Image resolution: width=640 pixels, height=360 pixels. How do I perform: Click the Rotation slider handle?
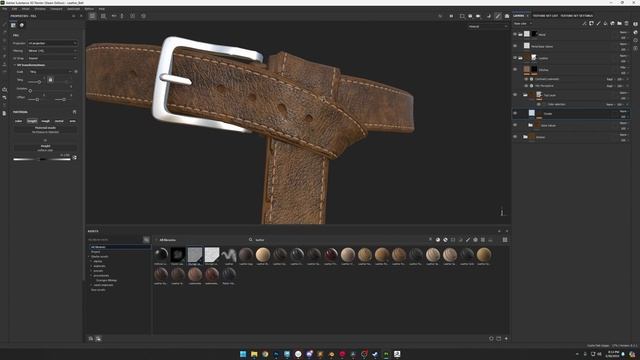(30, 91)
